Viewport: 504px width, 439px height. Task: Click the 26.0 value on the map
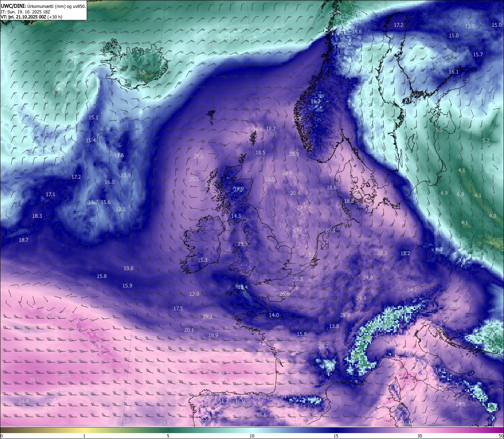click(x=270, y=179)
